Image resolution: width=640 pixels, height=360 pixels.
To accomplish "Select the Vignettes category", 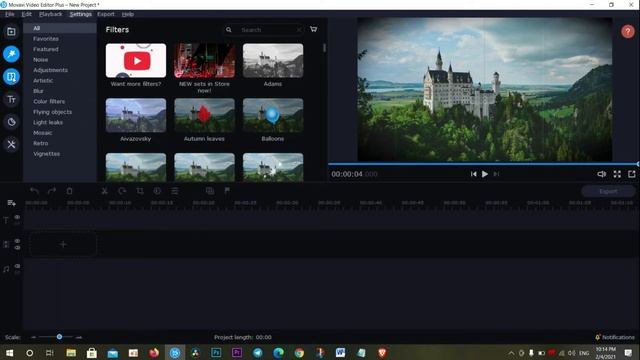I will coord(47,154).
